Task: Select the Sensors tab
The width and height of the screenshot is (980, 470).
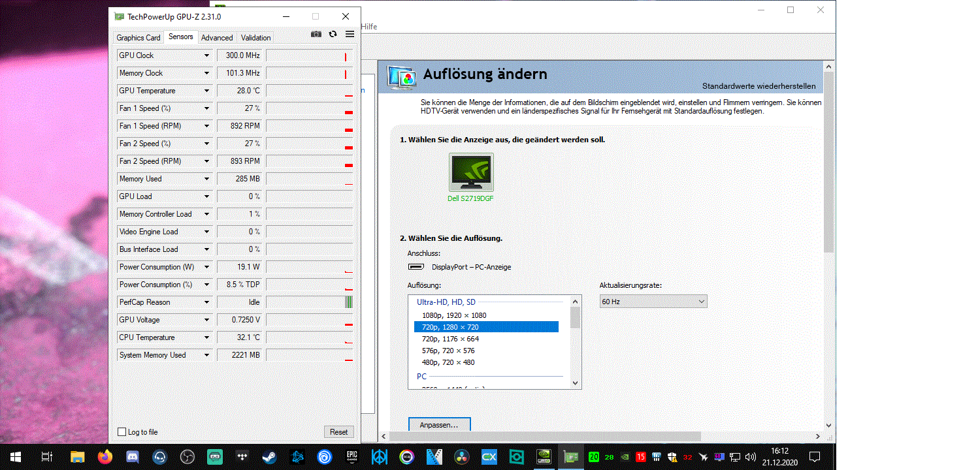Action: click(x=181, y=37)
